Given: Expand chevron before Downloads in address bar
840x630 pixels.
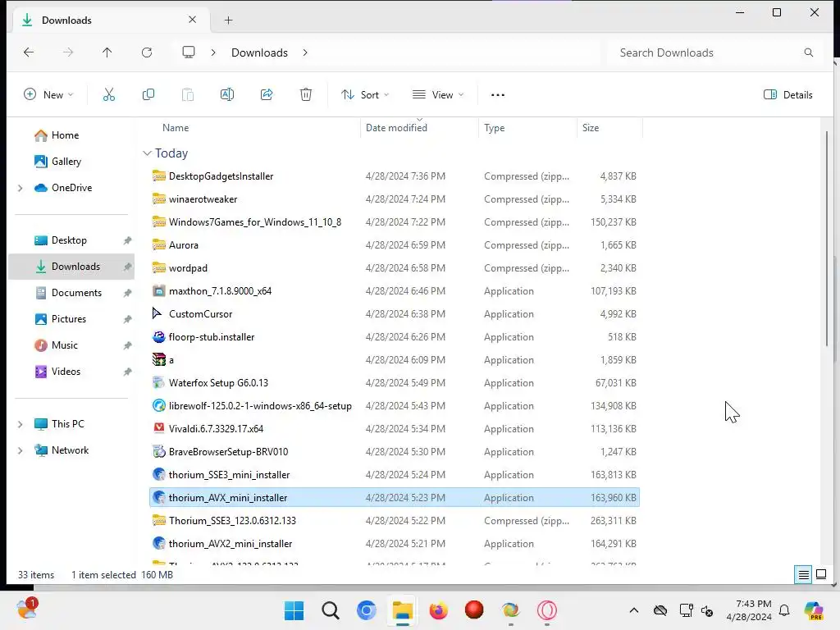Looking at the screenshot, I should coord(213,52).
